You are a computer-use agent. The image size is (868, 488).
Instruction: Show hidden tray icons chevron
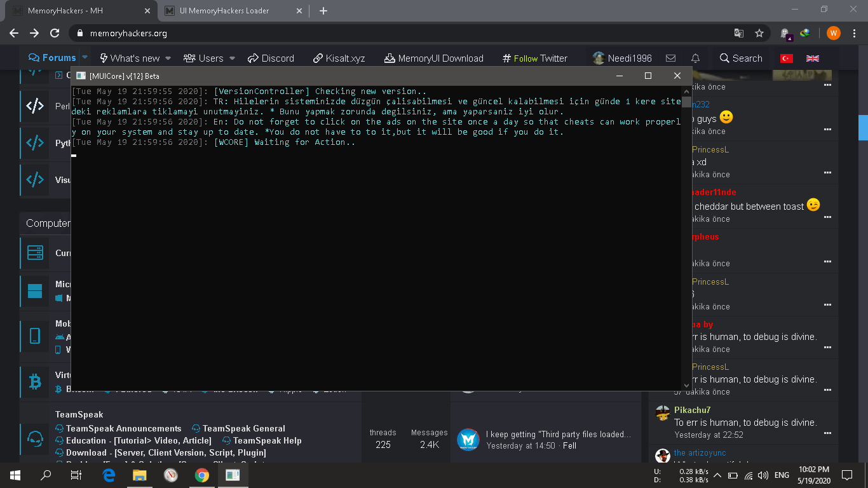717,475
